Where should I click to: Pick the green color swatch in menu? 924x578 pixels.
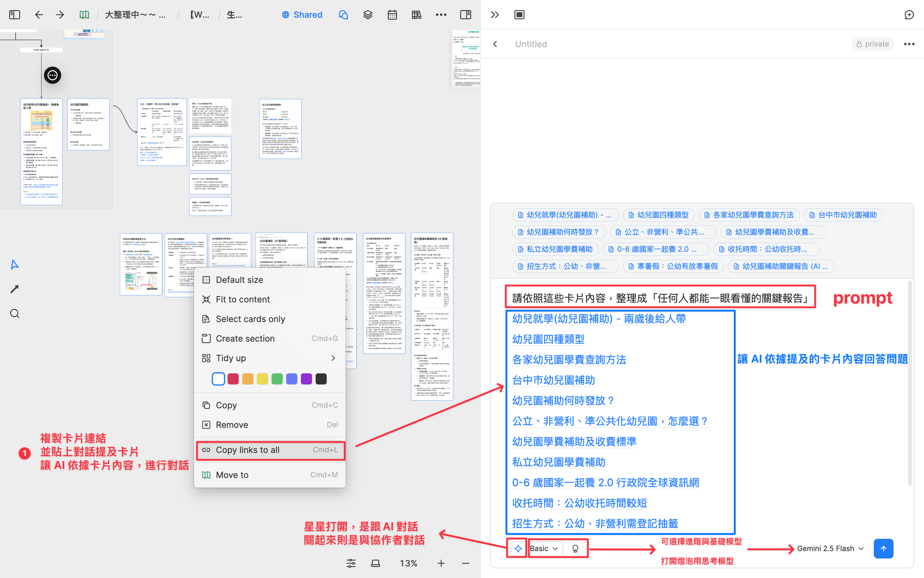(x=277, y=379)
